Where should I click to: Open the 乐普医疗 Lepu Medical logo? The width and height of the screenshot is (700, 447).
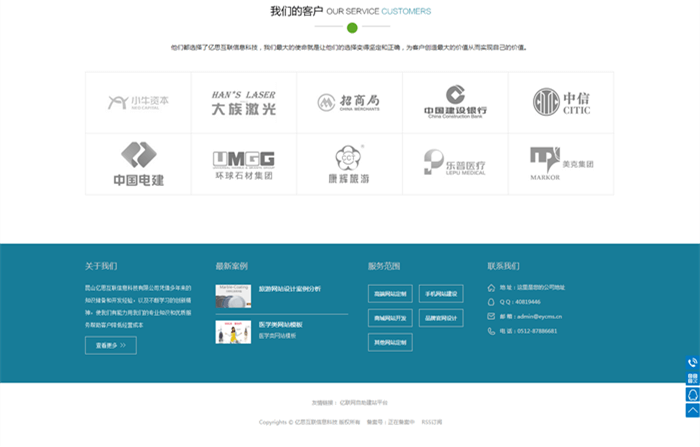pos(455,164)
